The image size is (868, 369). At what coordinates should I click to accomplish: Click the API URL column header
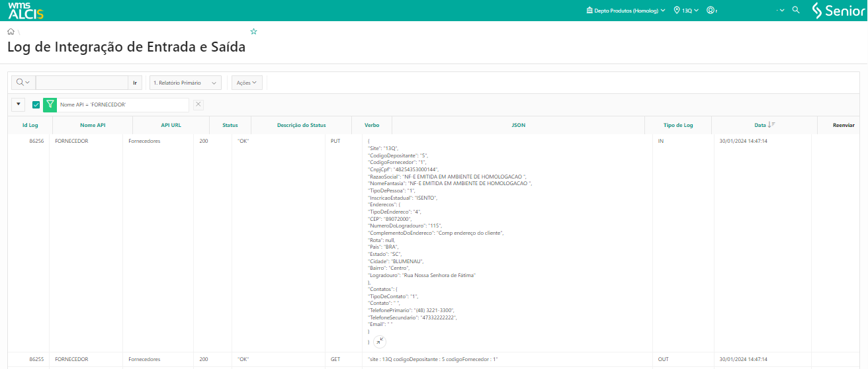[x=171, y=125]
